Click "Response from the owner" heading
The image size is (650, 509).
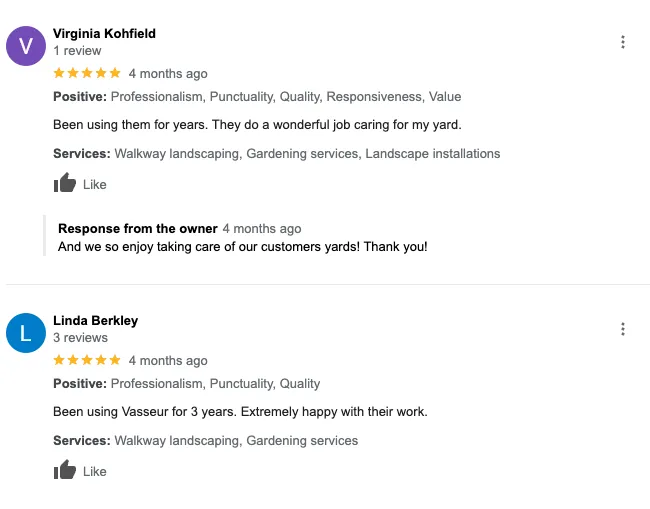point(137,229)
